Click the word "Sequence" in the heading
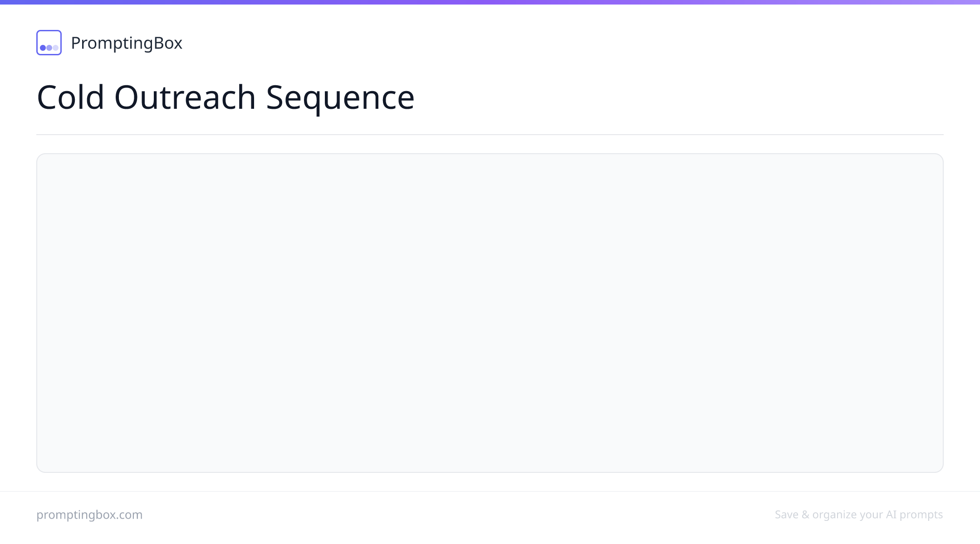This screenshot has width=980, height=544. point(340,98)
